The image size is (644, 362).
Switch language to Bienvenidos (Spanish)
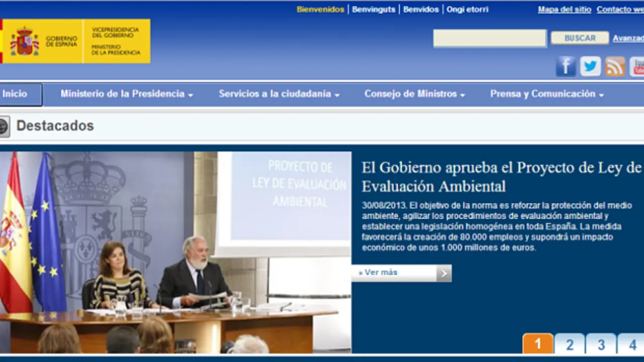pos(320,10)
